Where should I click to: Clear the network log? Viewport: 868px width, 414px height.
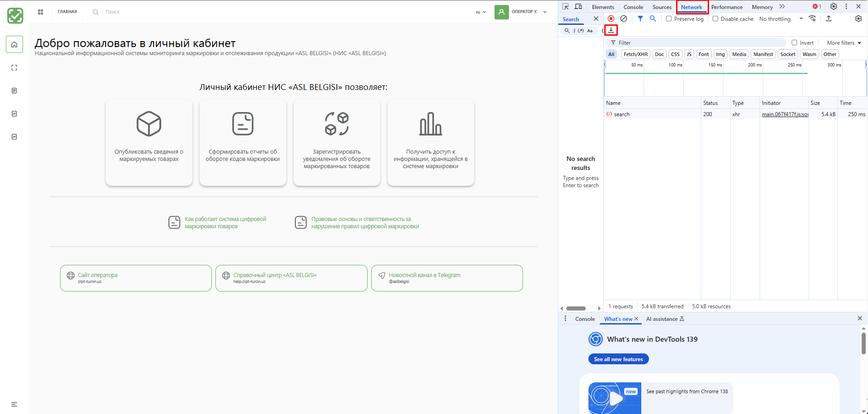coord(624,19)
